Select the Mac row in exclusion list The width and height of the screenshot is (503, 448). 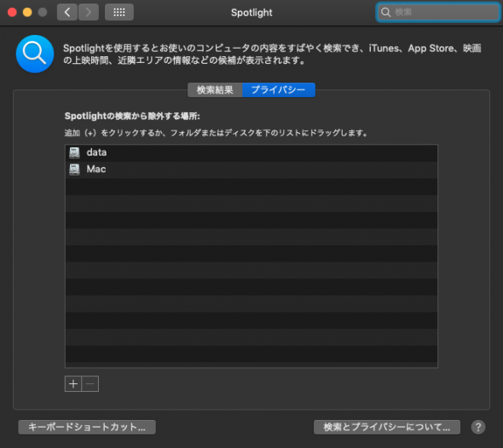[251, 169]
